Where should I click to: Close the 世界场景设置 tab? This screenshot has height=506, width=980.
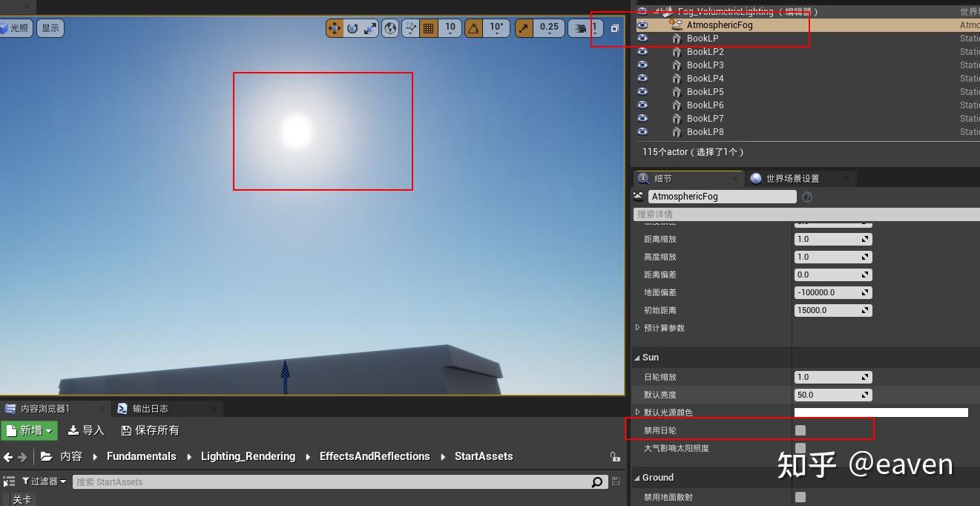pos(847,178)
